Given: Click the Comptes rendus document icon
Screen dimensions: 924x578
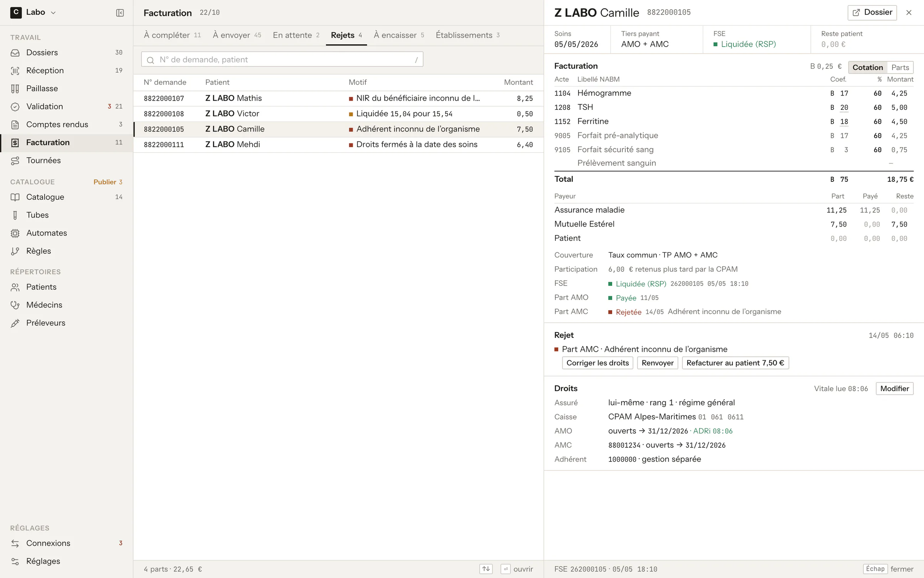Looking at the screenshot, I should point(15,124).
